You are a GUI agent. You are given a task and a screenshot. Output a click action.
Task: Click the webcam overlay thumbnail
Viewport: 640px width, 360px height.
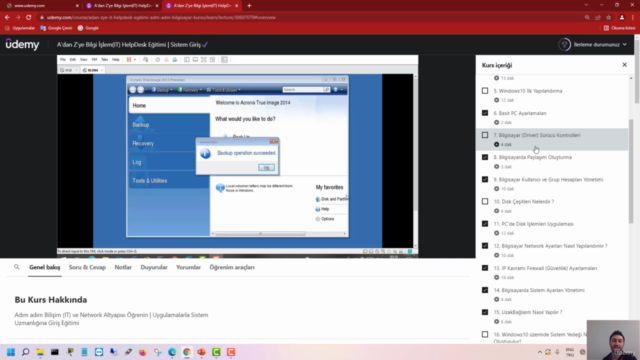tap(613, 340)
